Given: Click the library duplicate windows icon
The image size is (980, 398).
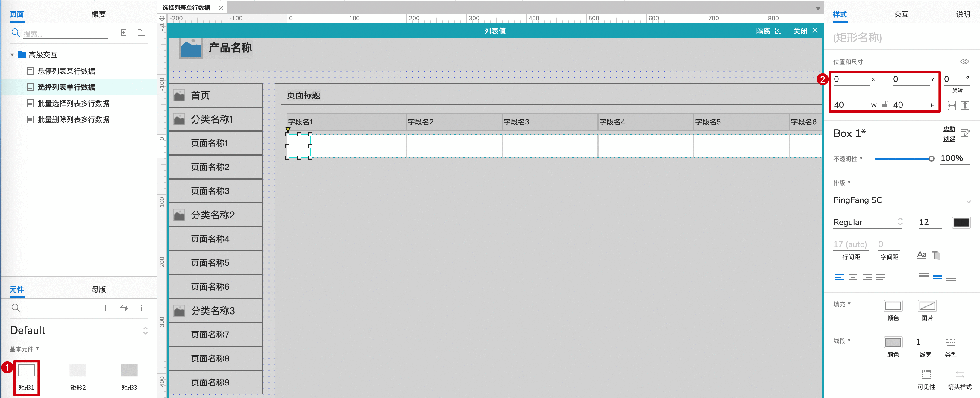Looking at the screenshot, I should point(124,308).
